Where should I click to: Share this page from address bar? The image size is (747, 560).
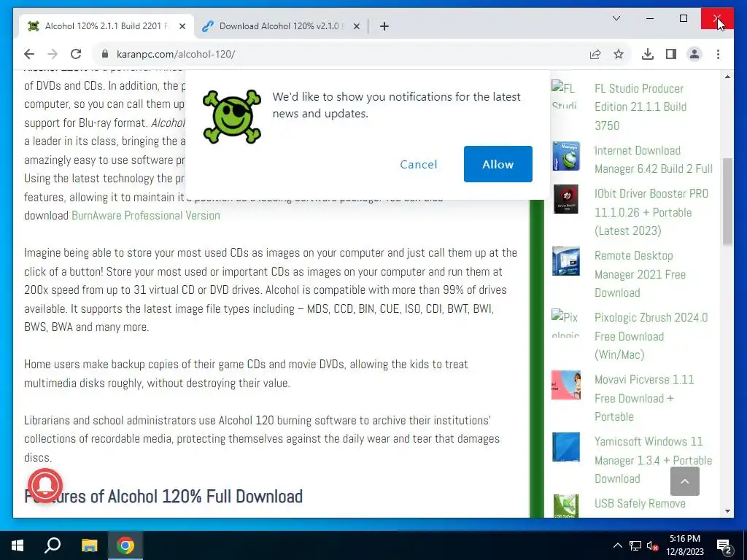(595, 54)
